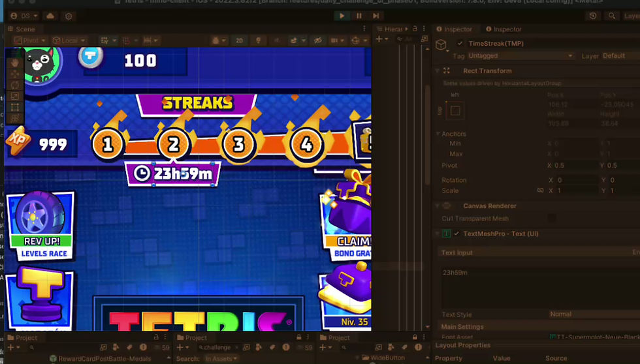Viewport: 640px width, 364px height.
Task: Collapse the Canvas Renderer component
Action: tap(437, 206)
